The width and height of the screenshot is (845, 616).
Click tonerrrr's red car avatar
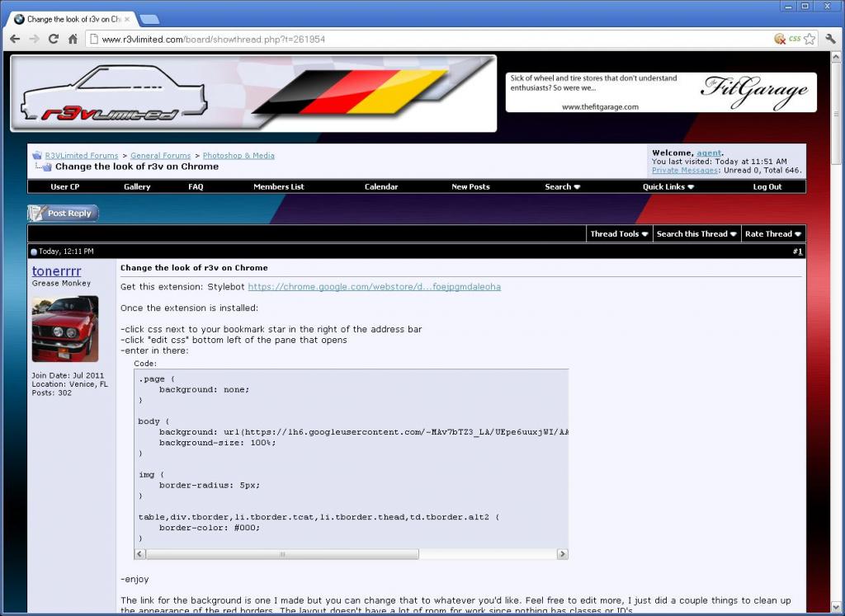click(64, 329)
